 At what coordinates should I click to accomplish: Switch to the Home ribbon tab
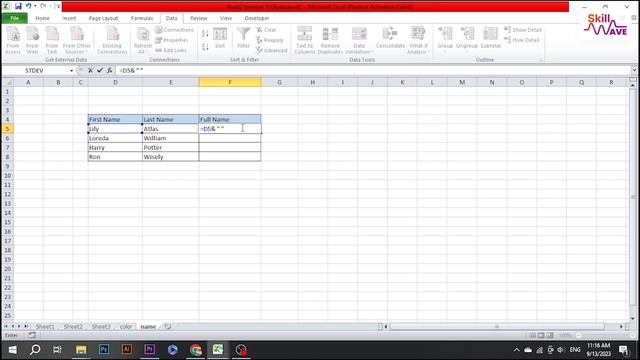click(42, 18)
